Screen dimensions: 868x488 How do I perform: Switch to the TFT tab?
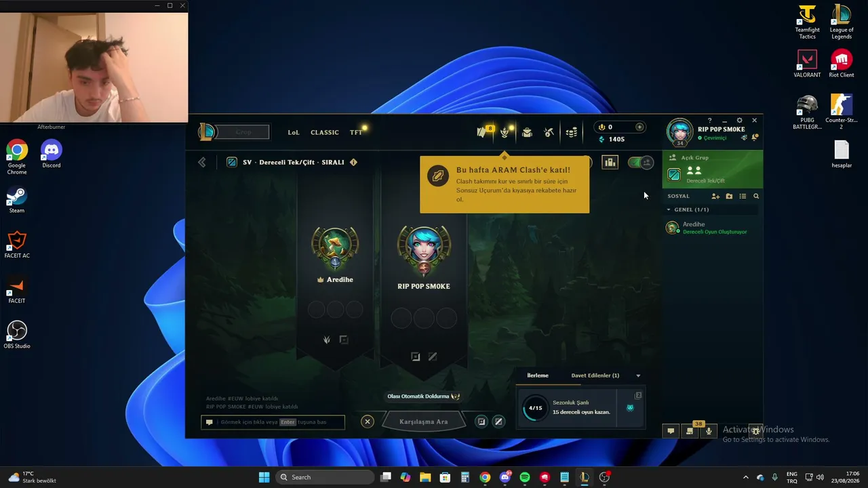[356, 132]
